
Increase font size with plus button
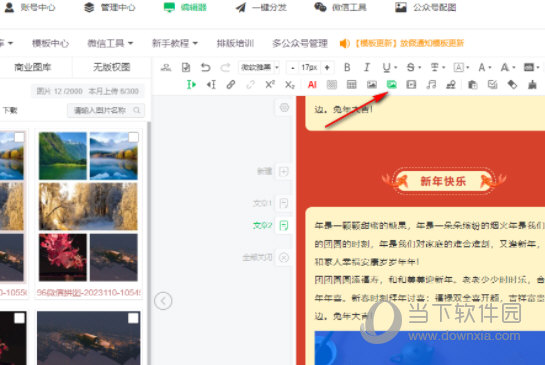pyautogui.click(x=327, y=67)
